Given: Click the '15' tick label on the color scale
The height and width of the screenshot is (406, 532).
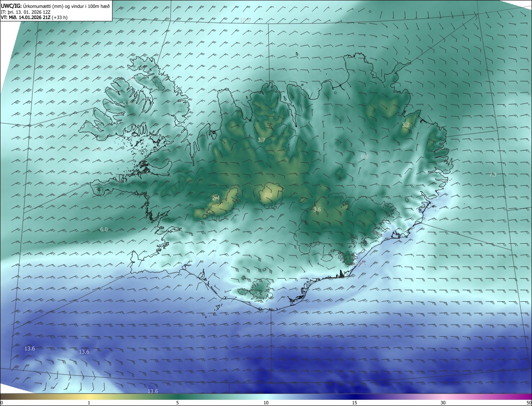Looking at the screenshot, I should (355, 403).
